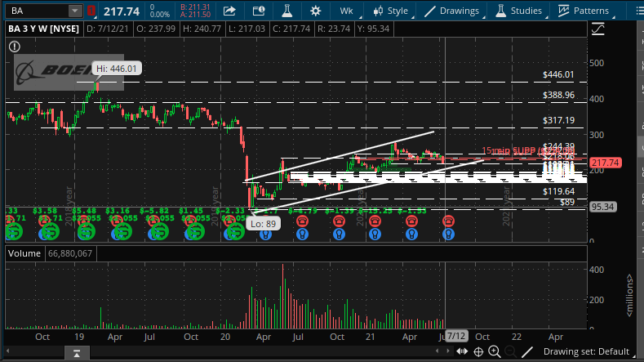Click the $388.96 price level label
The width and height of the screenshot is (644, 362).
pos(558,96)
